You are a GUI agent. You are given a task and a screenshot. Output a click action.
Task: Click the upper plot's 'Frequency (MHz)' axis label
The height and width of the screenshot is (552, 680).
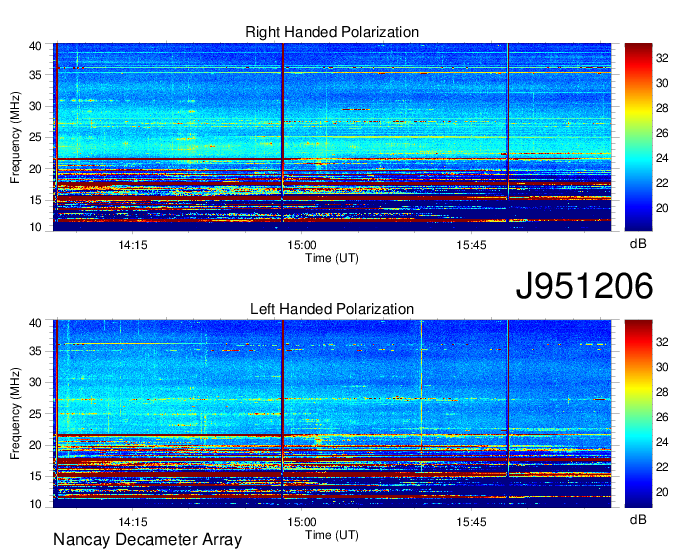[15, 137]
